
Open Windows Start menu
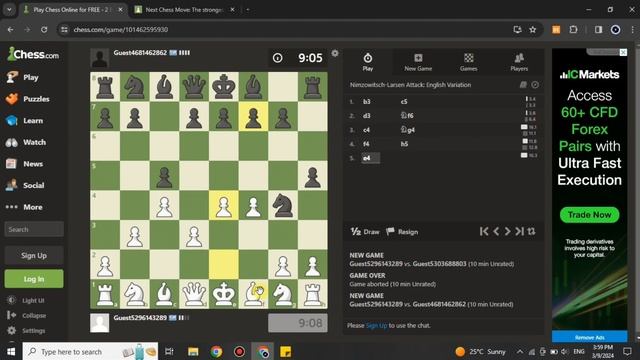click(11, 351)
